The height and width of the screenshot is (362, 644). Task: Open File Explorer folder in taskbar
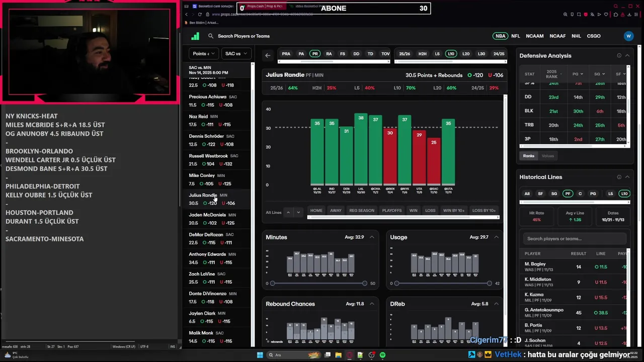pos(338,355)
